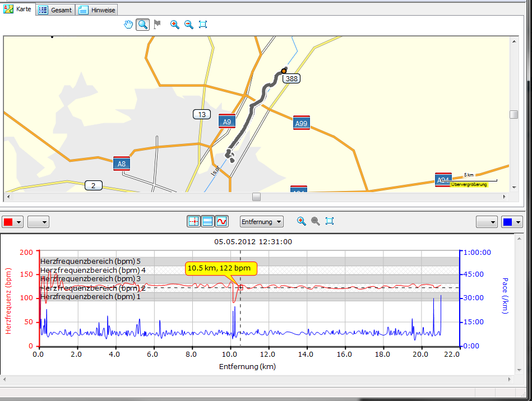This screenshot has height=401, width=532.
Task: Click the map horizontal scrollbar thumb
Action: tap(256, 197)
